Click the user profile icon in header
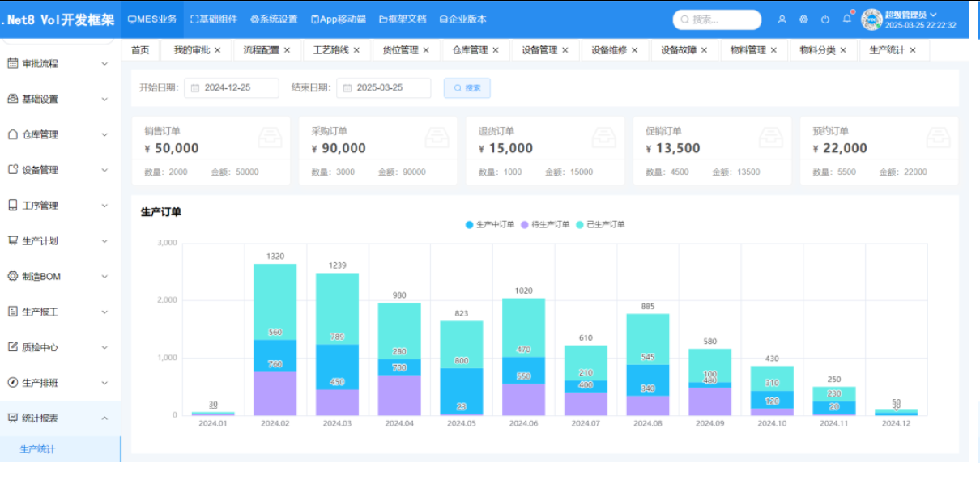This screenshot has height=488, width=980. pos(782,19)
